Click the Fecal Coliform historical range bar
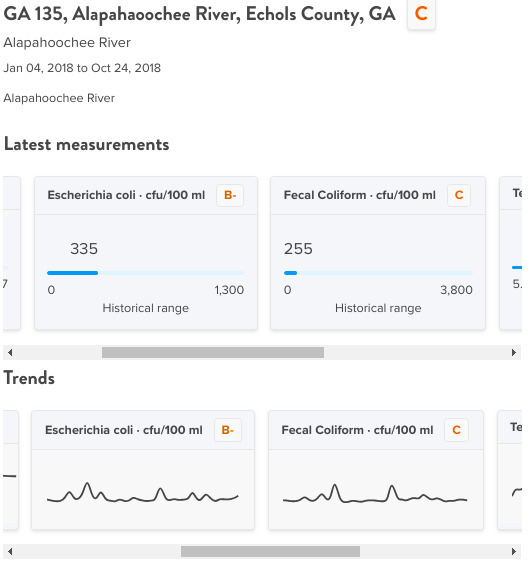 [378, 273]
